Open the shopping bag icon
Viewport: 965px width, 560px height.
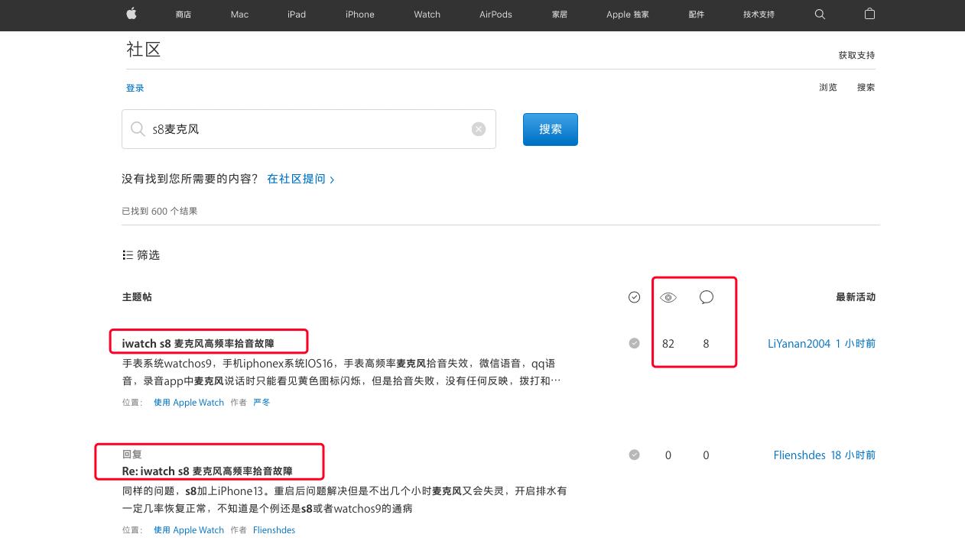(869, 15)
